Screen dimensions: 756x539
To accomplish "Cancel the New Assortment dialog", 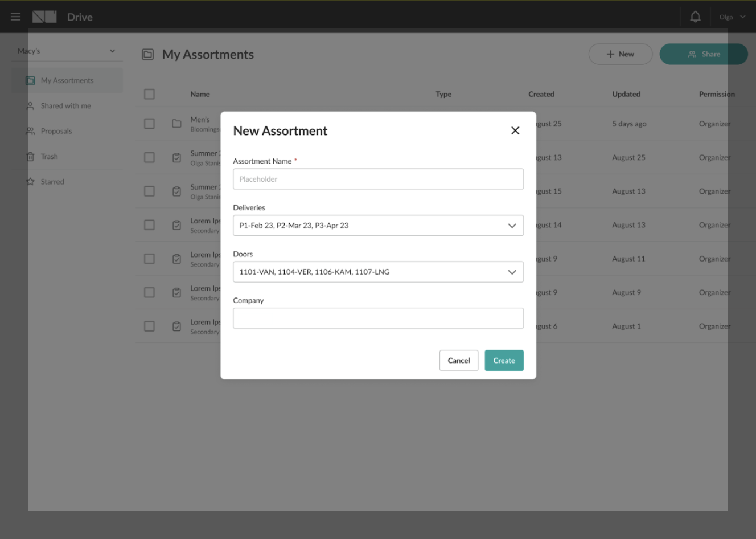I will click(458, 360).
